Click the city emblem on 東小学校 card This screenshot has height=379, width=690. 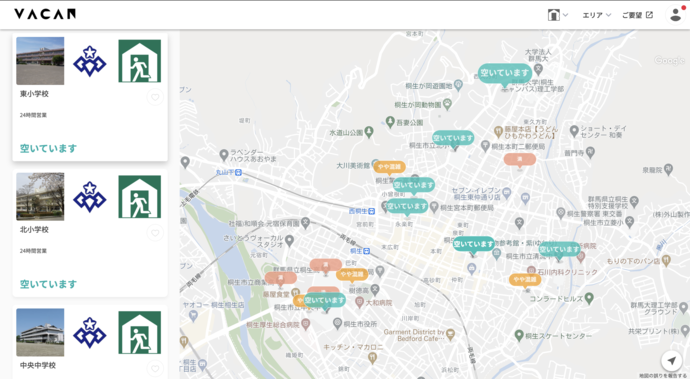pos(90,61)
